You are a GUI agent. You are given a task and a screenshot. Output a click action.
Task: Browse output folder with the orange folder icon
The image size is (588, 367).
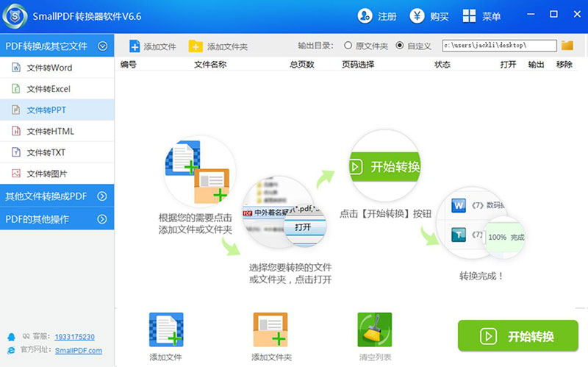pos(567,46)
